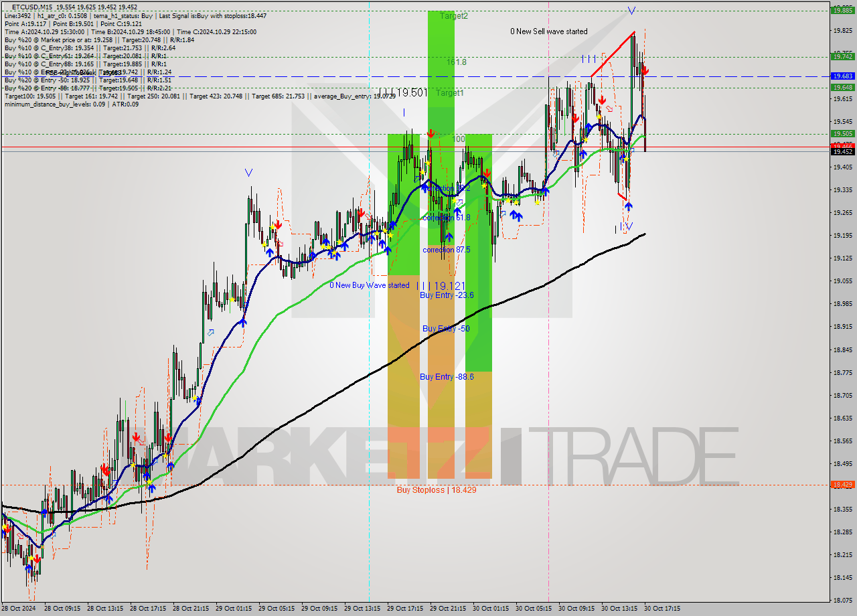Select the 'Target1' label
This screenshot has width=857, height=616.
point(450,93)
